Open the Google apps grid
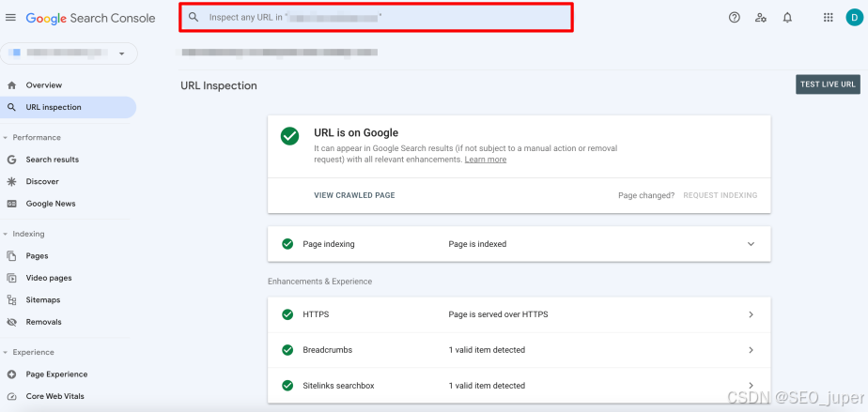The height and width of the screenshot is (412, 868). point(829,18)
